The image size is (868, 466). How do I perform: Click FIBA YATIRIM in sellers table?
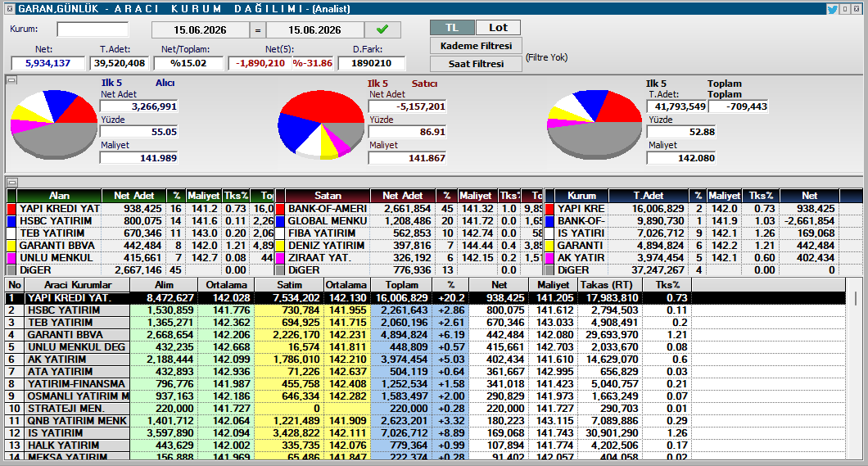pyautogui.click(x=326, y=233)
